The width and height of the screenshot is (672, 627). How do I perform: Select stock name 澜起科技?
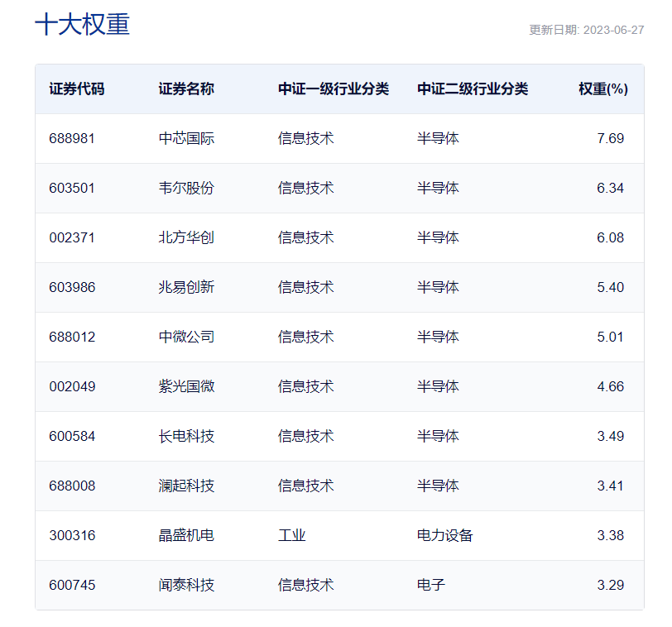pyautogui.click(x=186, y=486)
